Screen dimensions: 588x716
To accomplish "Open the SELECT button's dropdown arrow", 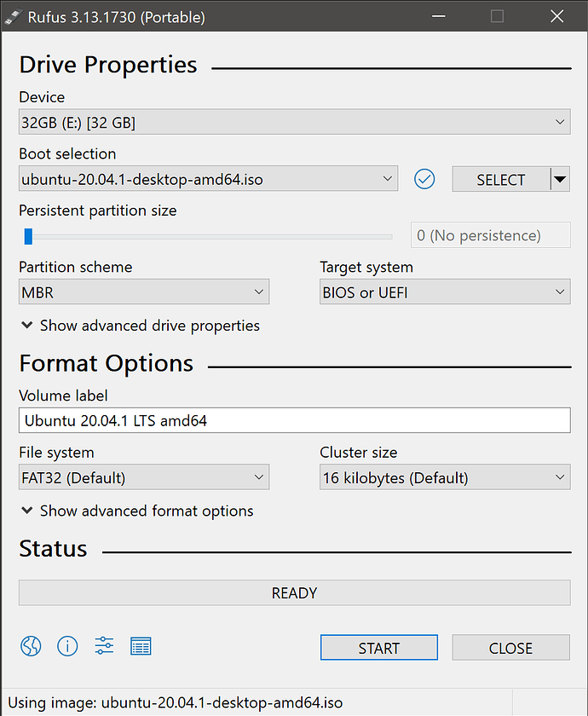I will [560, 179].
